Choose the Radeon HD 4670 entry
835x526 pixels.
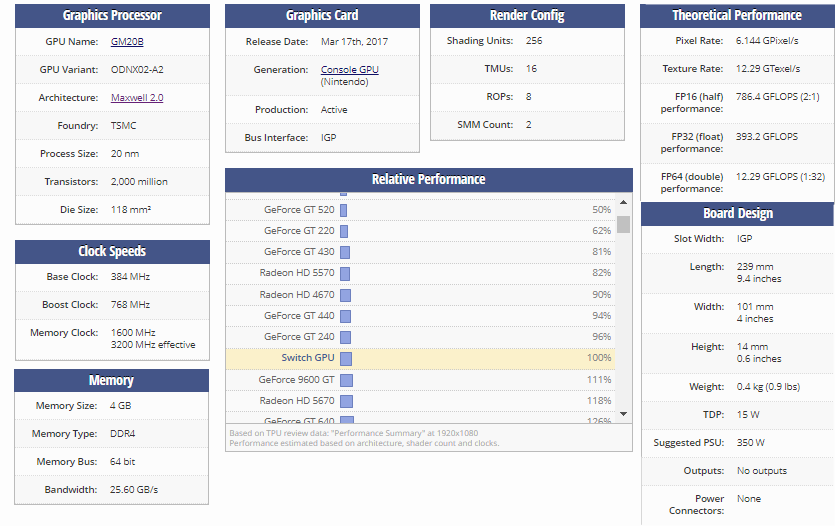[297, 295]
